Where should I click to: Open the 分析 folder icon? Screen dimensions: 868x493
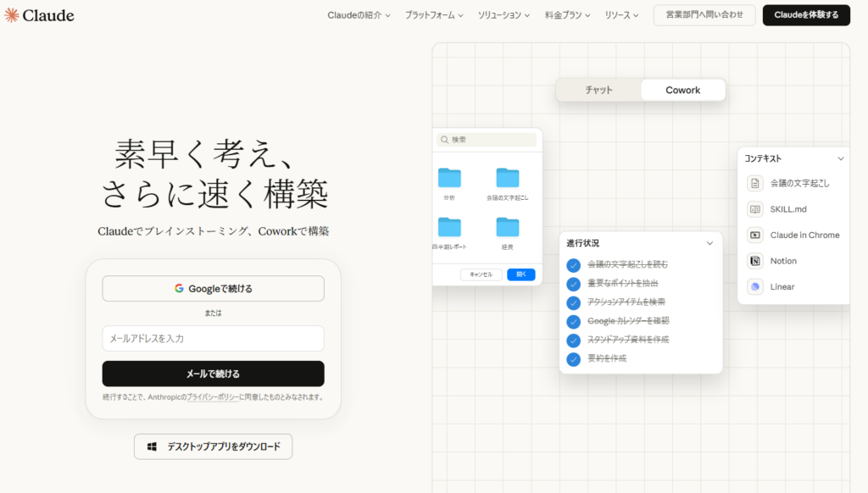[x=449, y=178]
